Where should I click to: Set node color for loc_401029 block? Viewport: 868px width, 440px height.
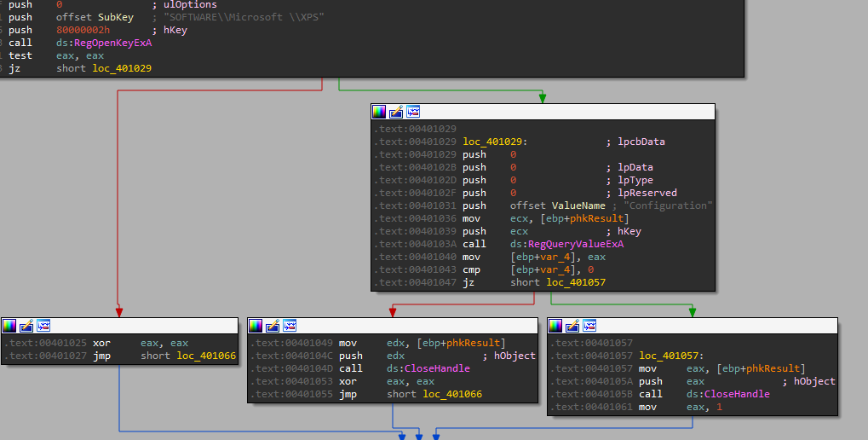[379, 112]
